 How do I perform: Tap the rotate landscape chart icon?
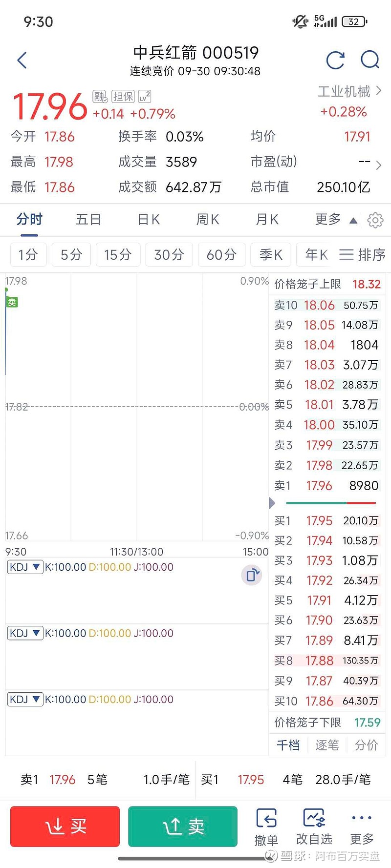[251, 575]
